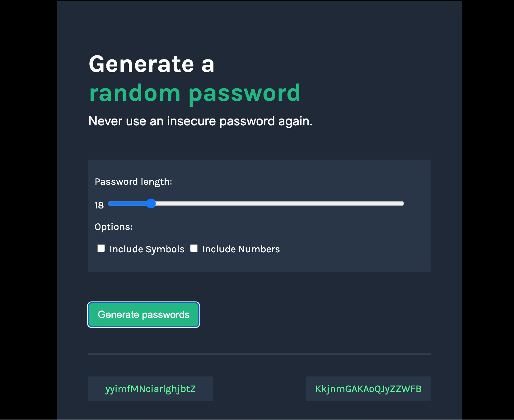514x420 pixels.
Task: Click the Include Symbols label text
Action: click(x=146, y=249)
